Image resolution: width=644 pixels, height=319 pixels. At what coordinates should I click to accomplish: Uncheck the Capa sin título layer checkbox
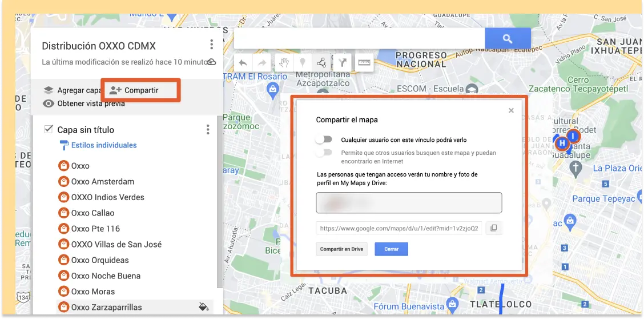click(49, 130)
